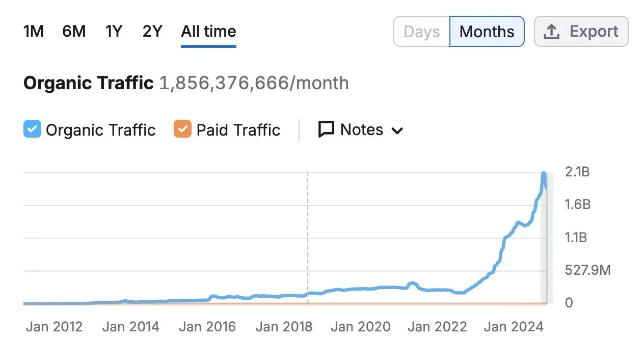Expand the Notes dropdown chevron
This screenshot has height=363, width=644.
[398, 131]
